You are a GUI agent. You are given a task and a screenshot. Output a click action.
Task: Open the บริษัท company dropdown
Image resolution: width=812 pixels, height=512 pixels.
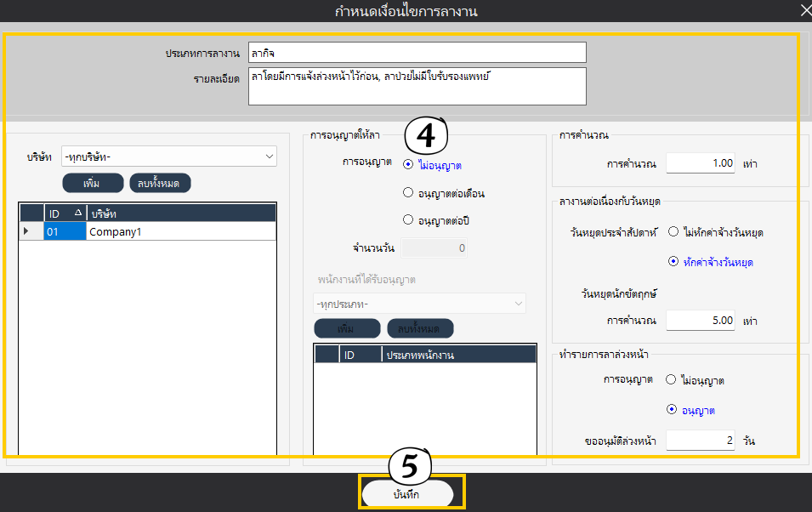(169, 156)
